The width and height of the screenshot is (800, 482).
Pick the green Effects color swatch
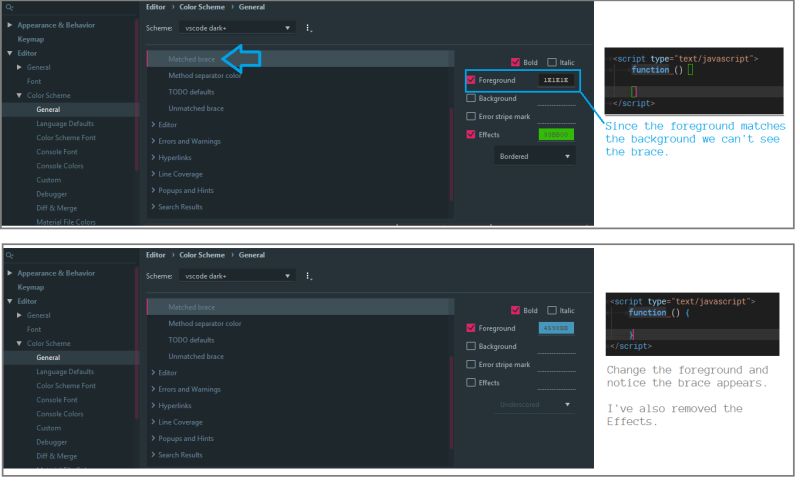pos(556,135)
